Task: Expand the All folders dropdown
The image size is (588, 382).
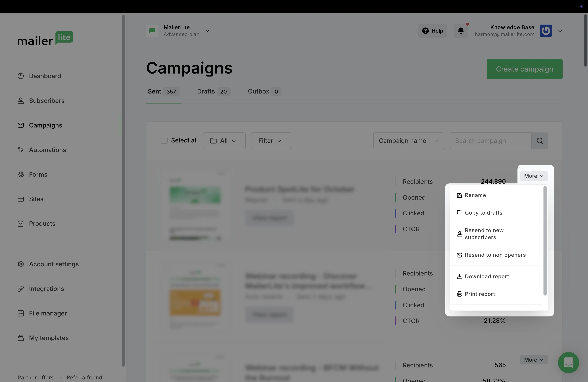Action: 224,141
